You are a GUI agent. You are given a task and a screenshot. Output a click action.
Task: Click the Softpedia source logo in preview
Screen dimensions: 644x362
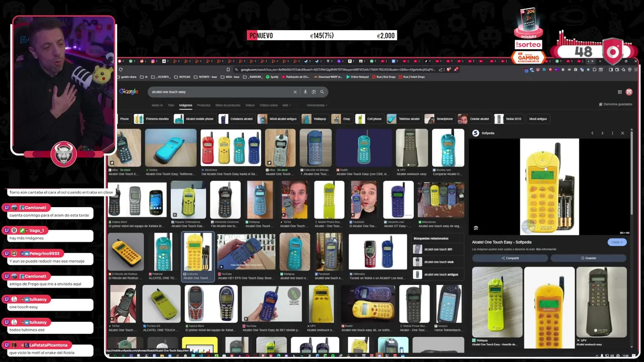click(x=475, y=133)
